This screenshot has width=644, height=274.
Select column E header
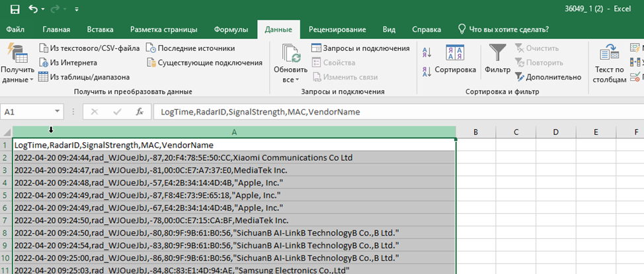[x=596, y=132]
